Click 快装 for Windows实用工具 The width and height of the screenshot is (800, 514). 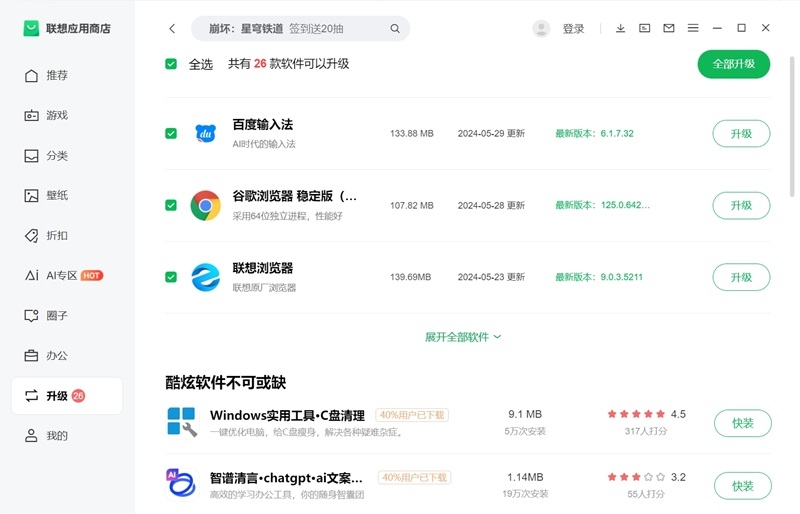[x=743, y=423]
